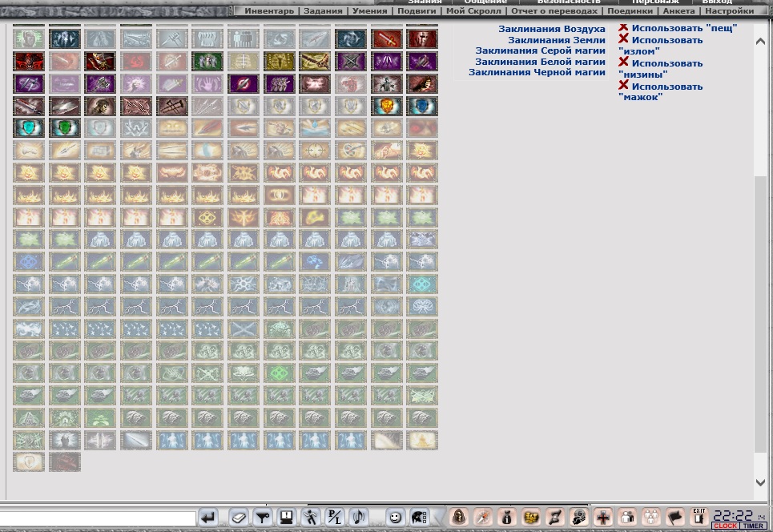Click the return arrow send button
Screen dimensions: 773x532
[208, 518]
